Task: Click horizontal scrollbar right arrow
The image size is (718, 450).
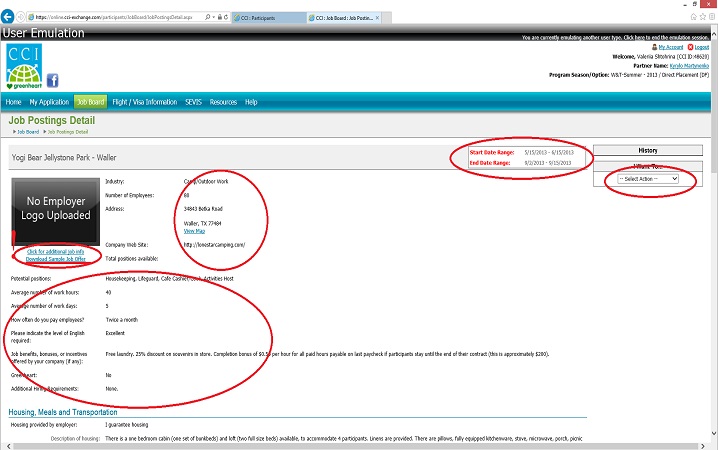Action: pos(703,446)
